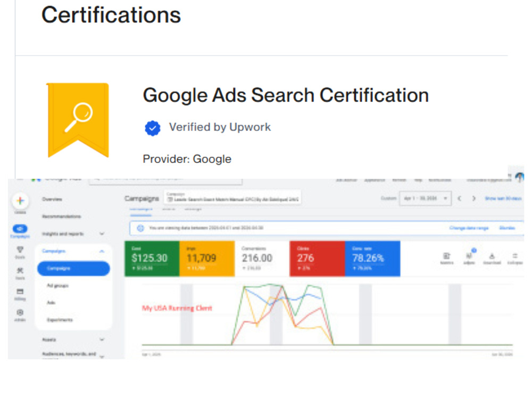Open Ads in the side menu
Image resolution: width=532 pixels, height=399 pixels.
pos(51,303)
